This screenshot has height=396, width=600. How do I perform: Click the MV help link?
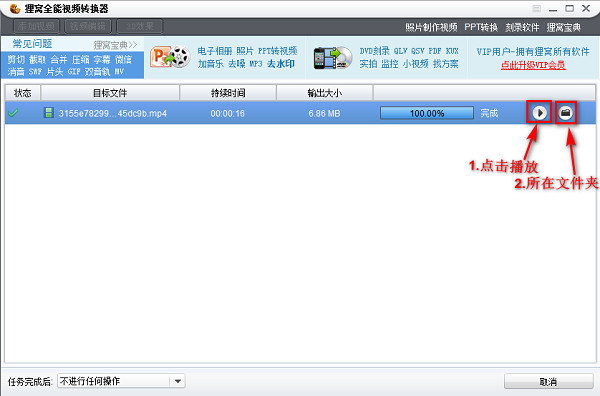point(119,72)
